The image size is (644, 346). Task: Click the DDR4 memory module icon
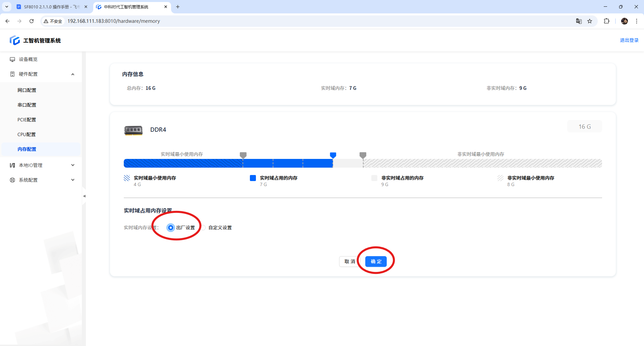(x=133, y=130)
